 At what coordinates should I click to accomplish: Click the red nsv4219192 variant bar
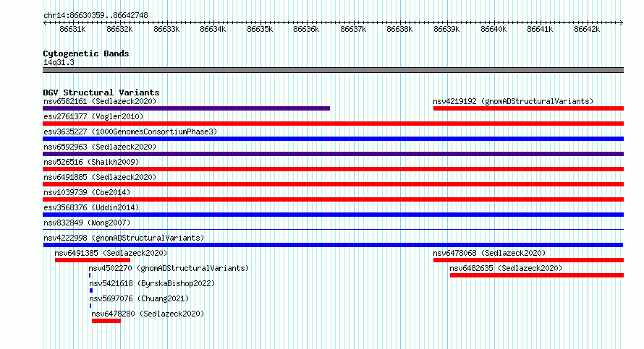click(x=529, y=108)
